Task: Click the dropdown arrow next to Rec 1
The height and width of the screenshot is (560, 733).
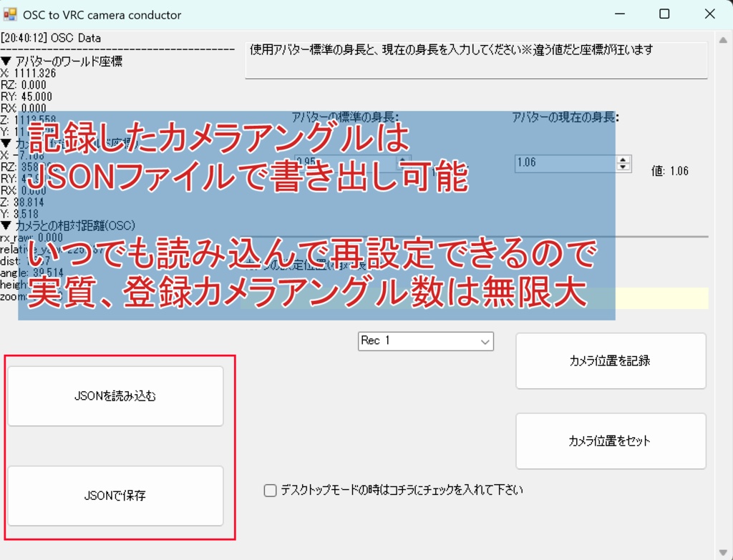Action: click(484, 341)
